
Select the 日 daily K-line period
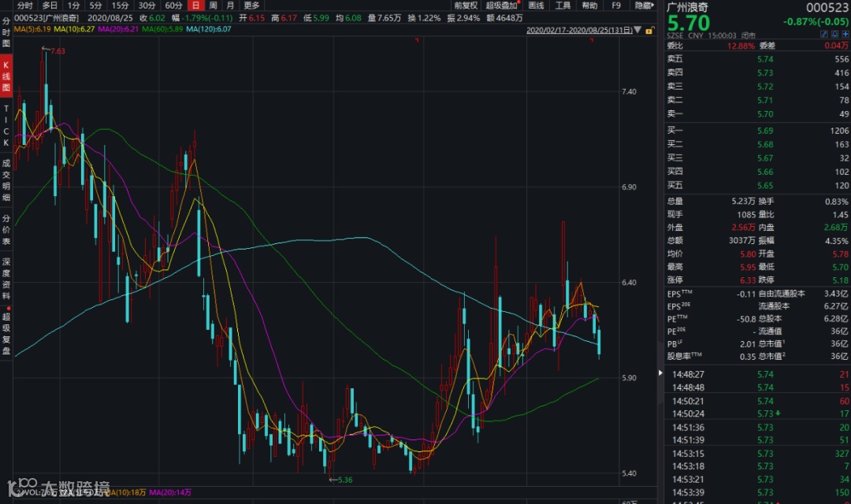pyautogui.click(x=195, y=5)
